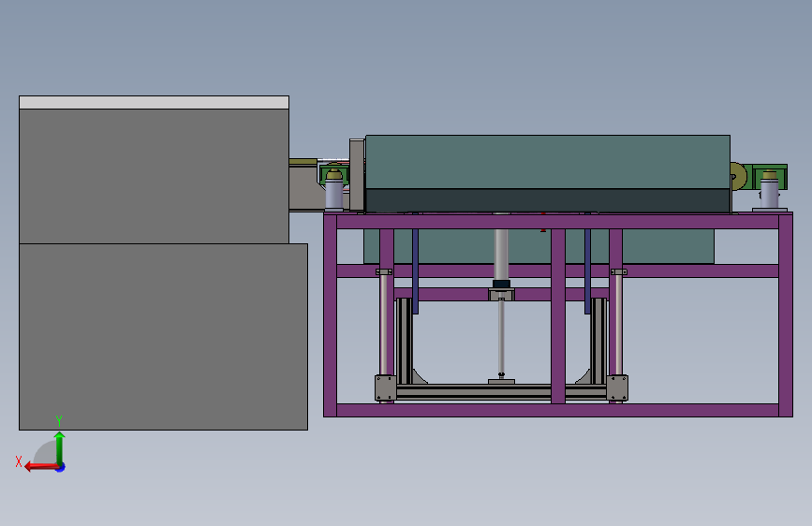Click the blue Z axis dot on the triad
Image resolution: width=812 pixels, height=526 pixels.
(61, 468)
